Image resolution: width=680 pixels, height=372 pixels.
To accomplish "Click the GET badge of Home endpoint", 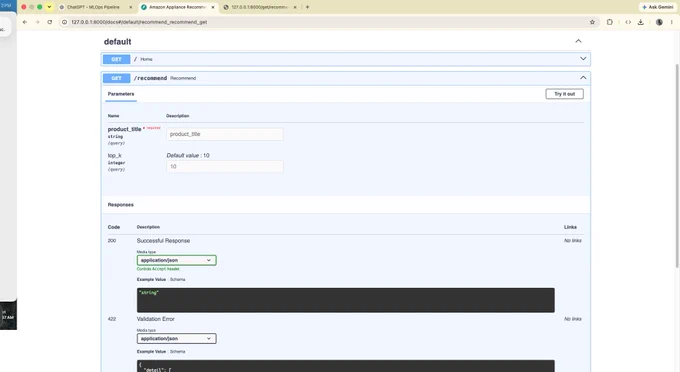I will tap(116, 59).
